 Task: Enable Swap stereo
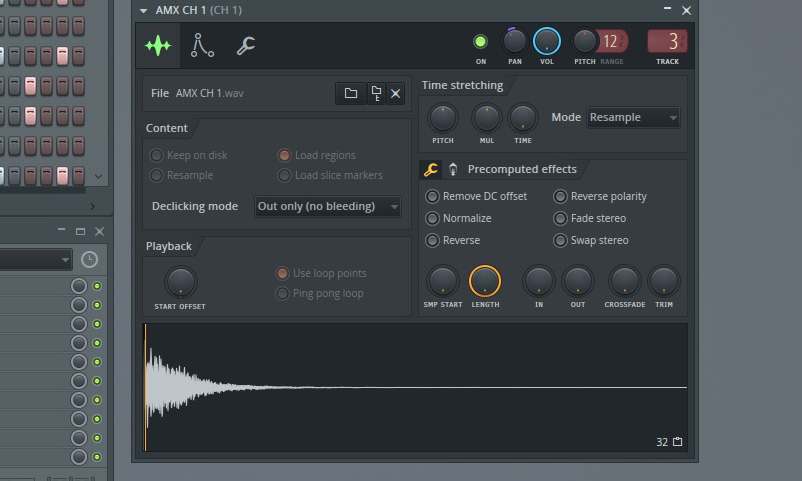click(x=560, y=240)
